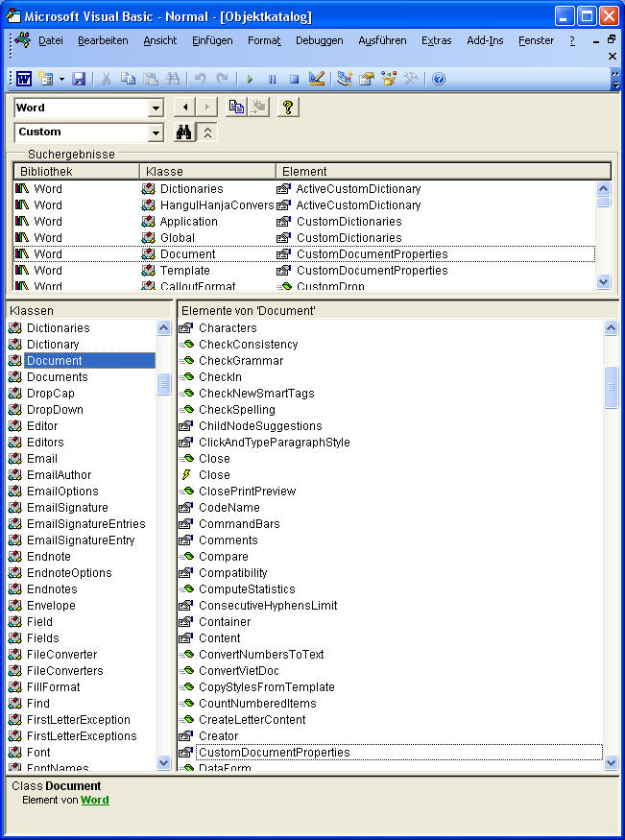The width and height of the screenshot is (625, 840).
Task: Switch to Microsoft Word view icon
Action: (x=24, y=80)
